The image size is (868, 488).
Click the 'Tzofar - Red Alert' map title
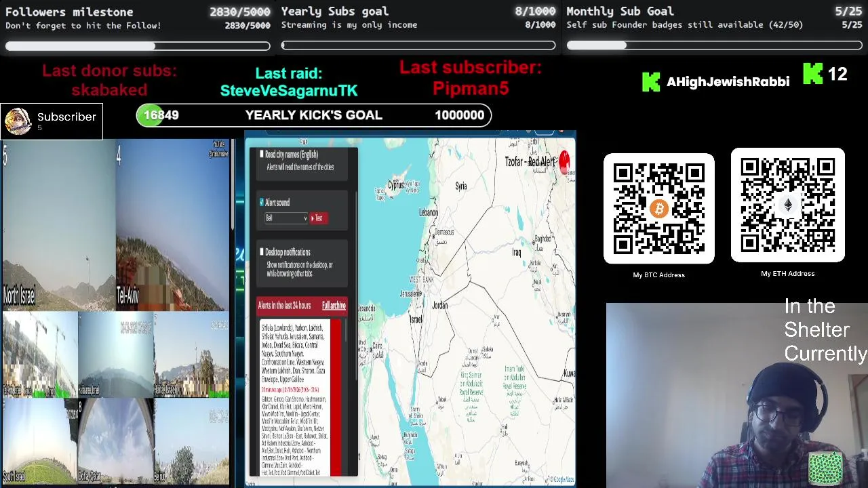[530, 162]
